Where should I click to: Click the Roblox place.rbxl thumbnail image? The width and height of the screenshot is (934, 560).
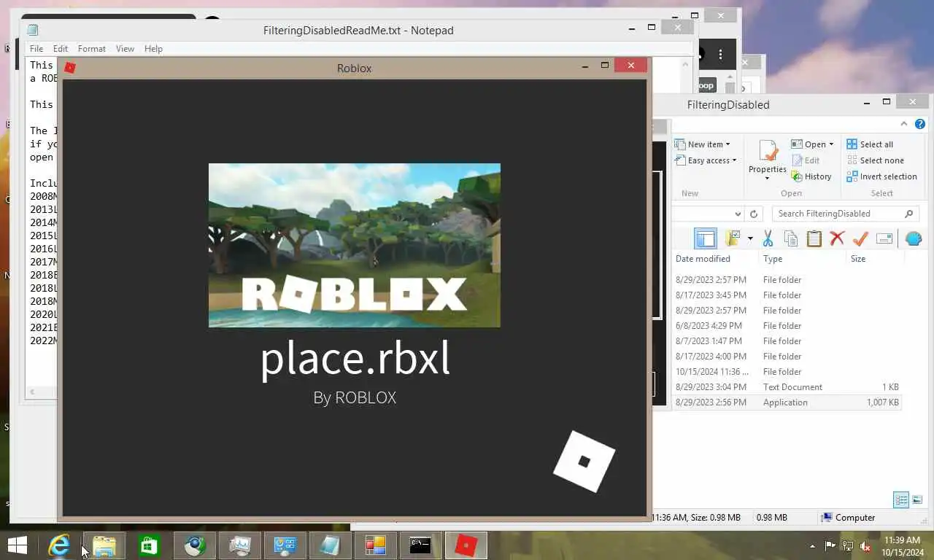(x=355, y=245)
